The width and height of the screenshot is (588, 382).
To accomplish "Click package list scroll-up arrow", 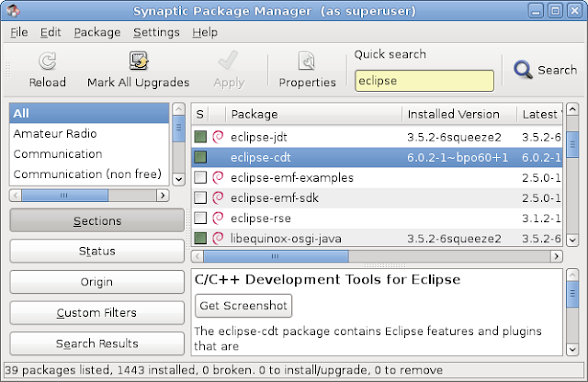I will [572, 109].
